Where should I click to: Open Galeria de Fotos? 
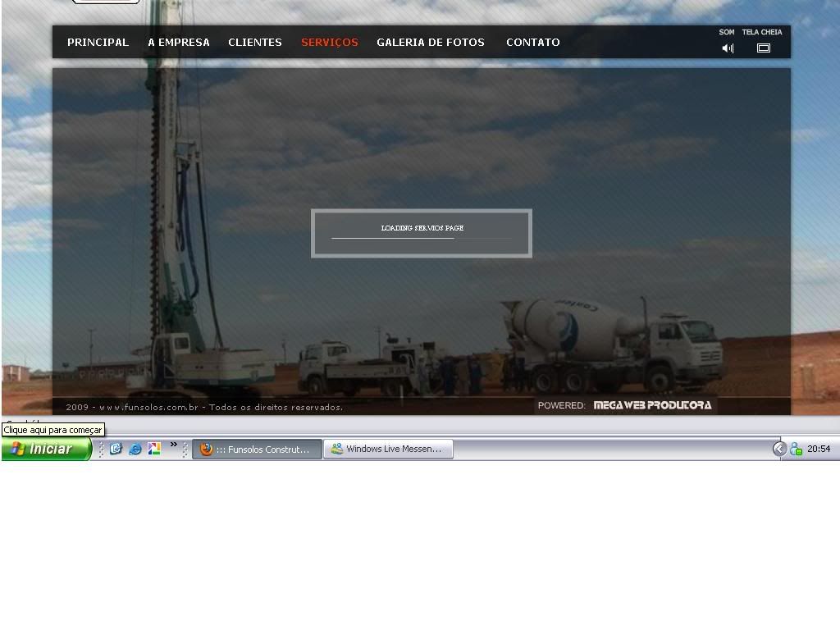click(431, 43)
